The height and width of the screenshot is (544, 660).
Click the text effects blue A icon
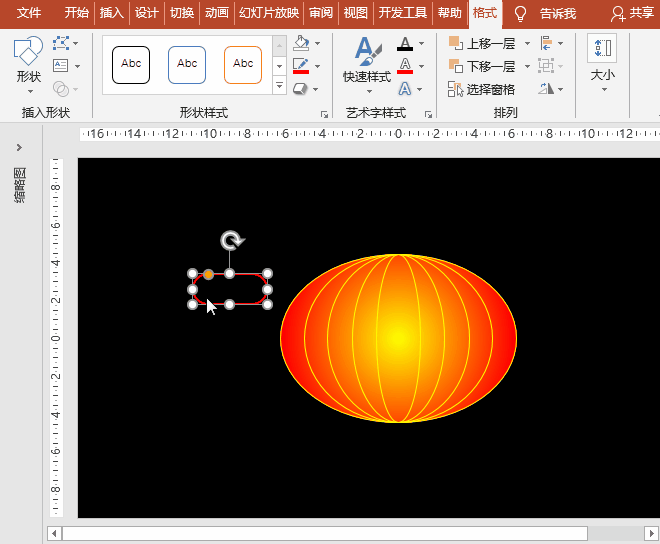tap(405, 89)
